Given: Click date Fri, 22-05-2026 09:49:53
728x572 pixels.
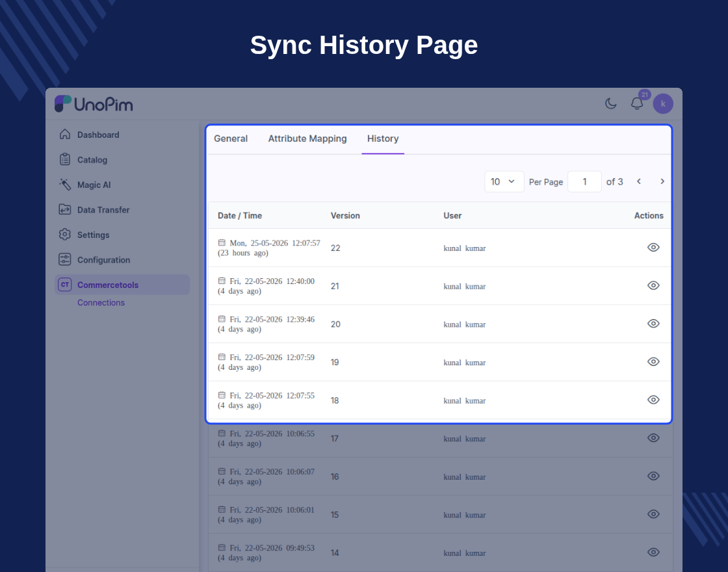Looking at the screenshot, I should [x=272, y=547].
